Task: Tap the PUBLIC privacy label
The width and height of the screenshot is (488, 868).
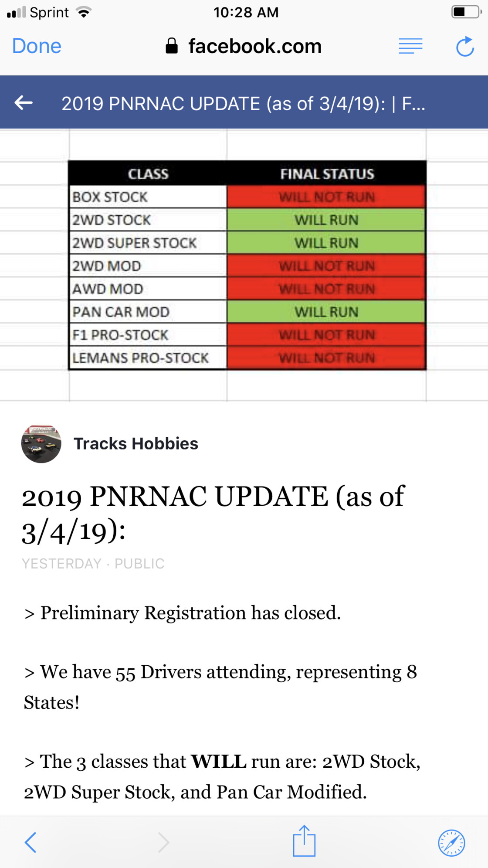Action: [x=139, y=564]
